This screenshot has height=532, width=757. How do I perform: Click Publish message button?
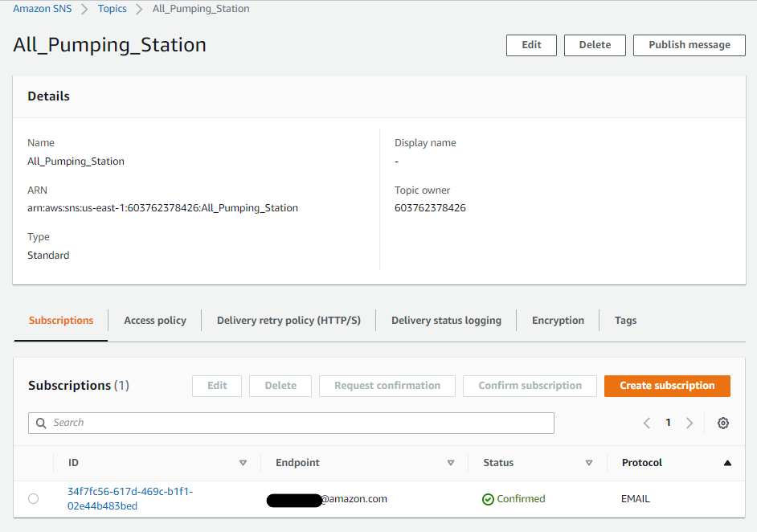[x=689, y=45]
